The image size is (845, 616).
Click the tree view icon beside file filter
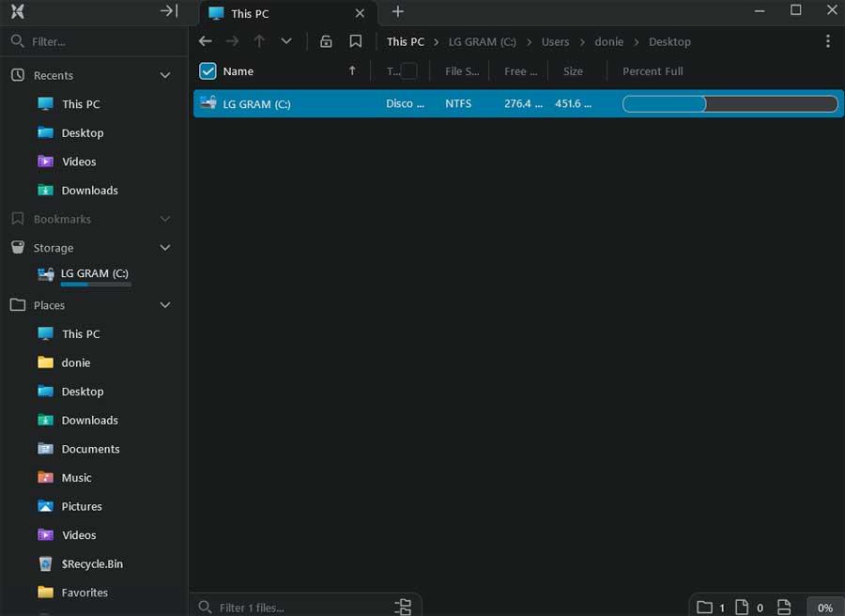(x=403, y=607)
